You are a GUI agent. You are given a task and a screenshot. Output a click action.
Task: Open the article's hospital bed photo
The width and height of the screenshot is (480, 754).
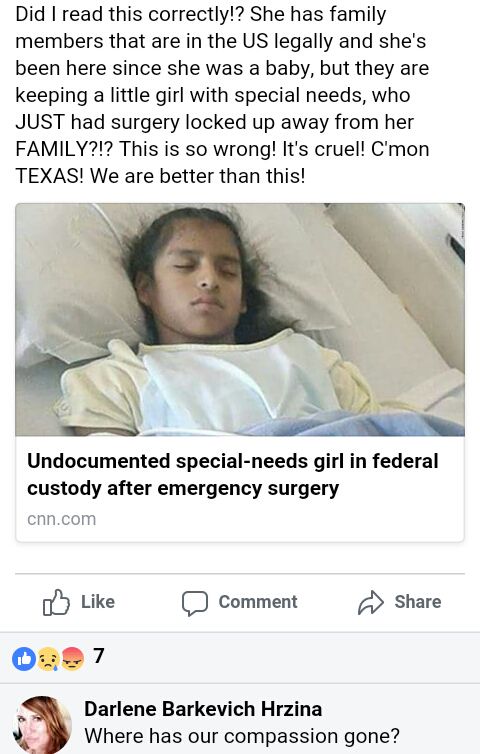coord(240,320)
